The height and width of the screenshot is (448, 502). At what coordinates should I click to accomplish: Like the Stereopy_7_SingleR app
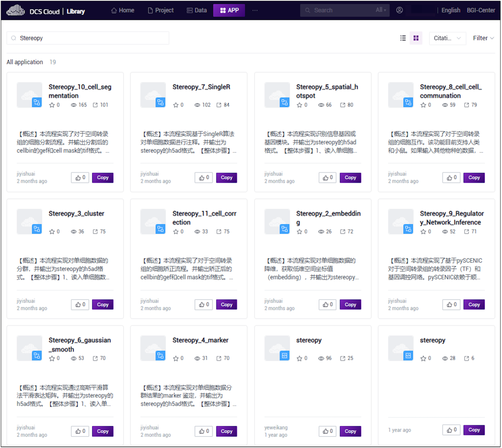coord(204,178)
